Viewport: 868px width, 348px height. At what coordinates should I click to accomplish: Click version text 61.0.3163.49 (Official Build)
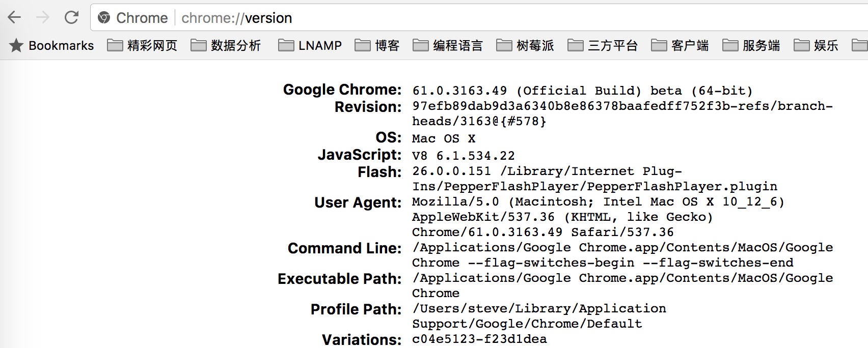click(x=527, y=91)
